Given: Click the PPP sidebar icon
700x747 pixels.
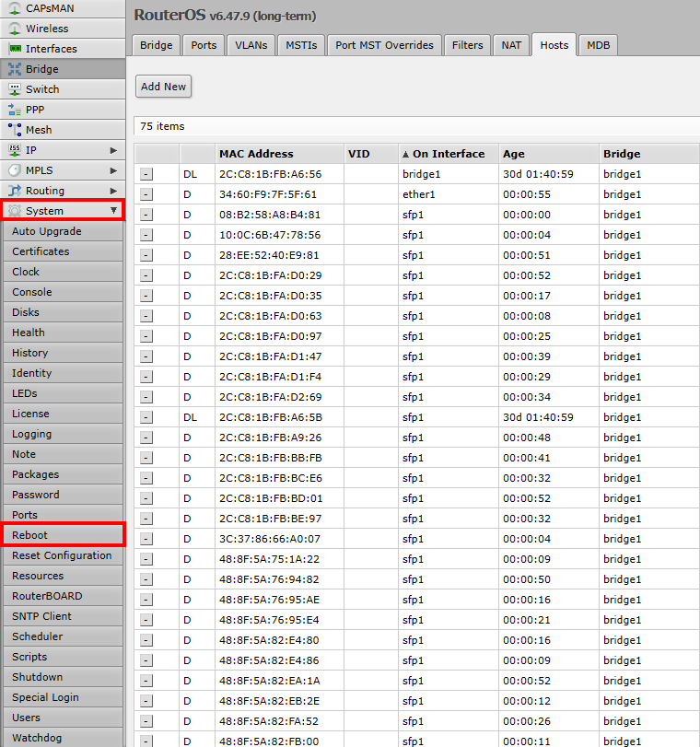Looking at the screenshot, I should pyautogui.click(x=15, y=110).
